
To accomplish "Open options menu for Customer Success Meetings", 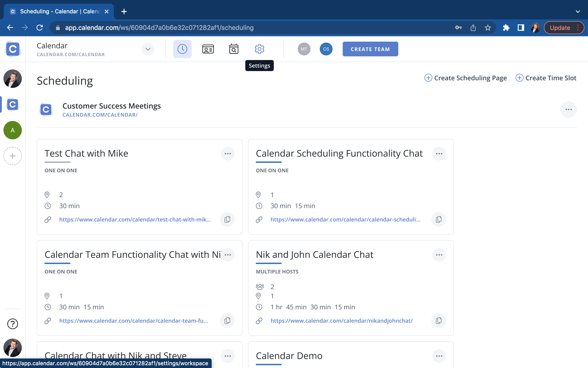I will (568, 109).
